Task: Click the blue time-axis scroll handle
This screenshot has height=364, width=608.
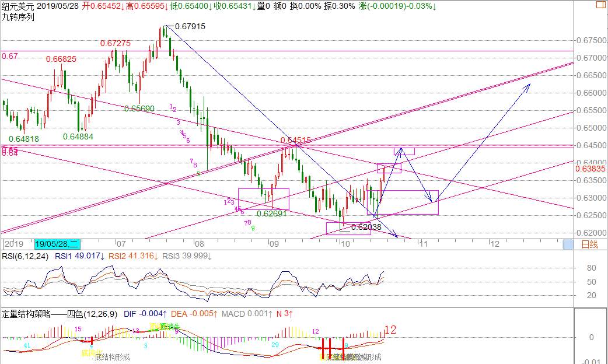Action: [x=568, y=244]
